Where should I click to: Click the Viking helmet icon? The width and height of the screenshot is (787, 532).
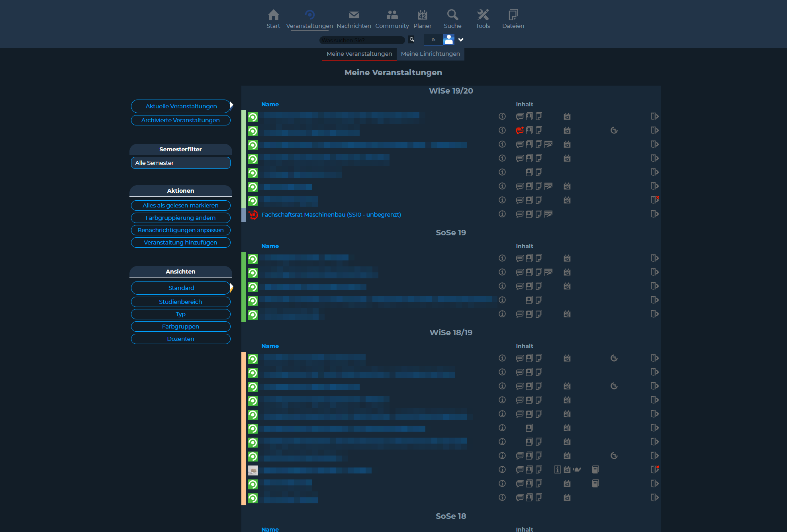[x=577, y=469]
